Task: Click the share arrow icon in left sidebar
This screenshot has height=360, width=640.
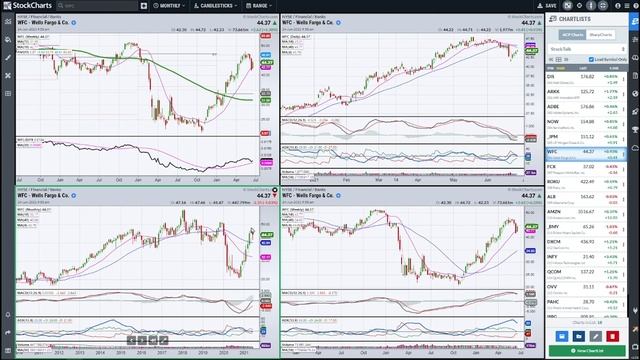Action: click(x=8, y=333)
